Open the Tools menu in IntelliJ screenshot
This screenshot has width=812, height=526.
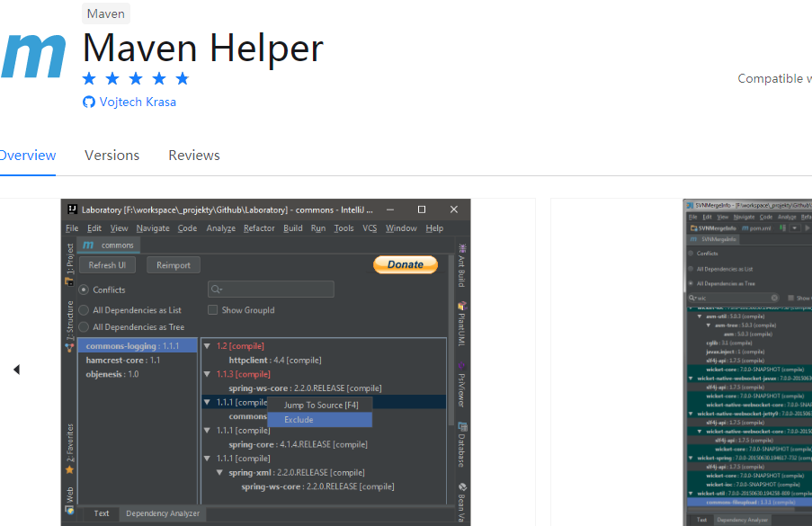(344, 228)
